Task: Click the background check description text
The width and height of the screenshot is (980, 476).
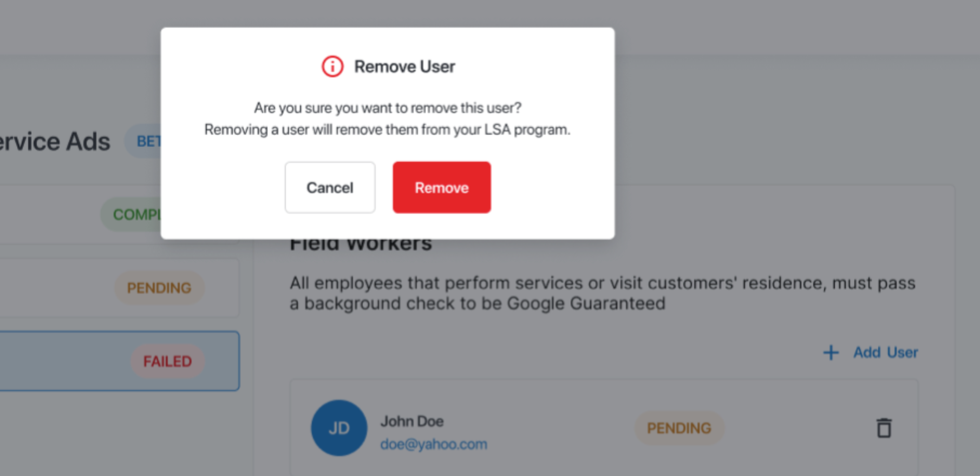Action: [602, 293]
